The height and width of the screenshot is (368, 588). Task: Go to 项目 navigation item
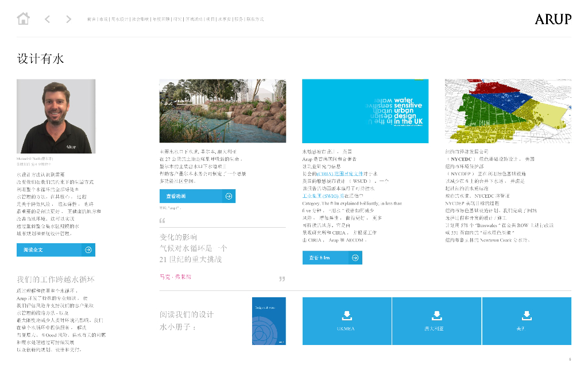point(210,19)
